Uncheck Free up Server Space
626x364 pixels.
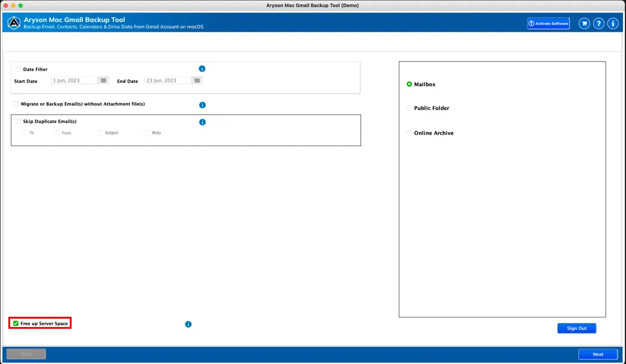16,323
